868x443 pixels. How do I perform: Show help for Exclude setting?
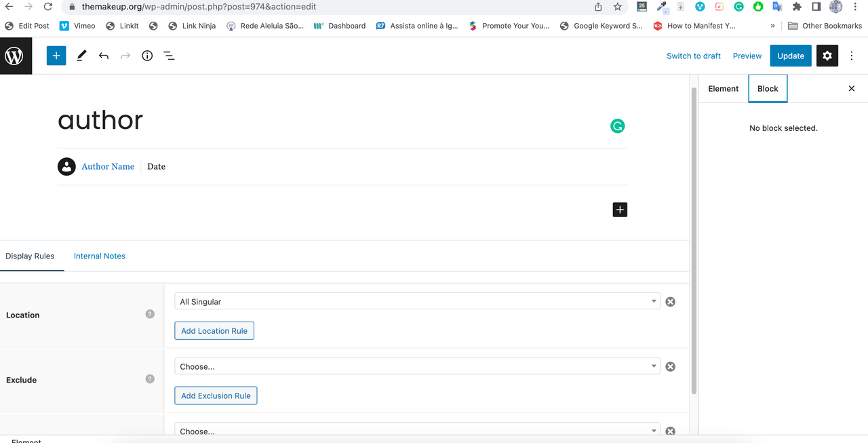tap(150, 379)
